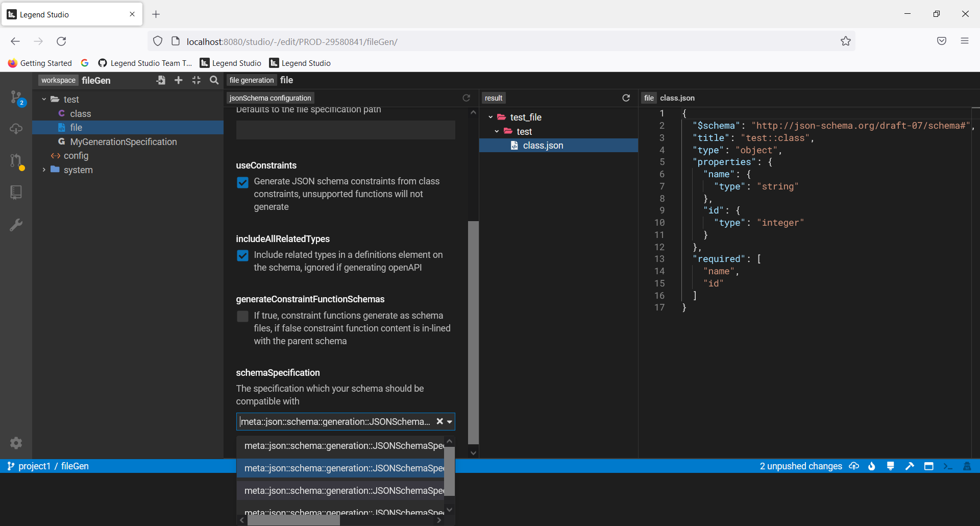
Task: Open workflow manager wrench icon
Action: 16,225
